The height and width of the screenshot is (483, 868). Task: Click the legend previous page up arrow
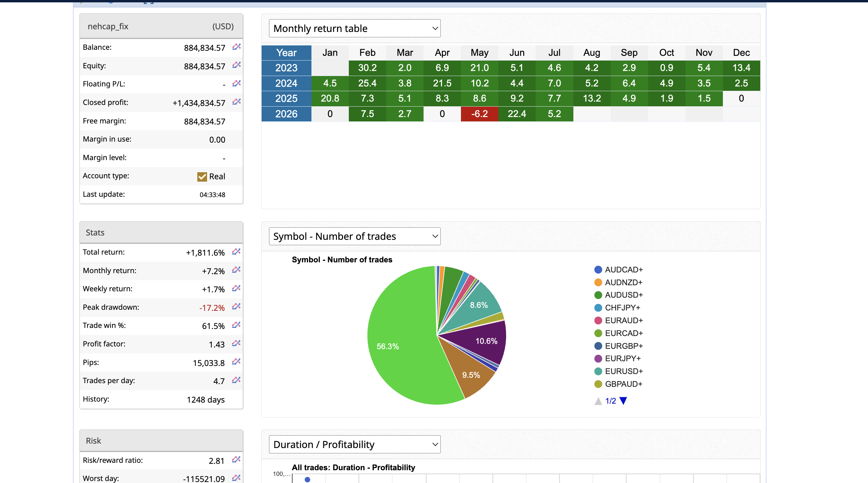598,401
